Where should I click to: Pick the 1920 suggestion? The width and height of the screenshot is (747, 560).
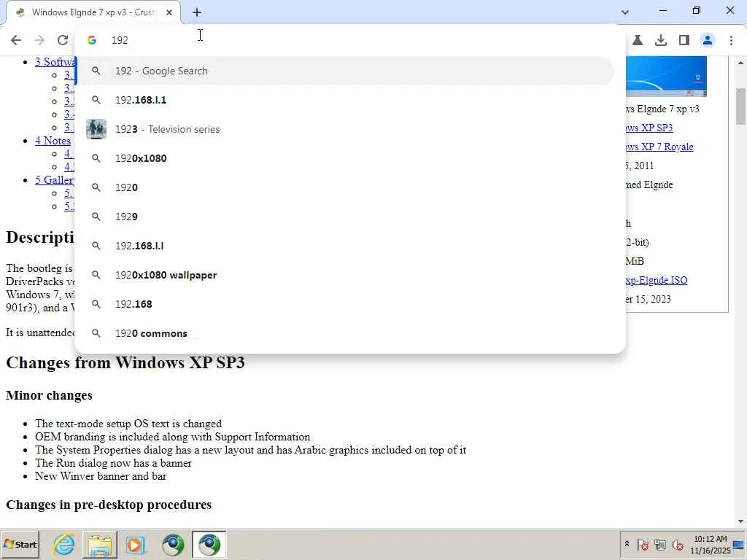[344, 187]
